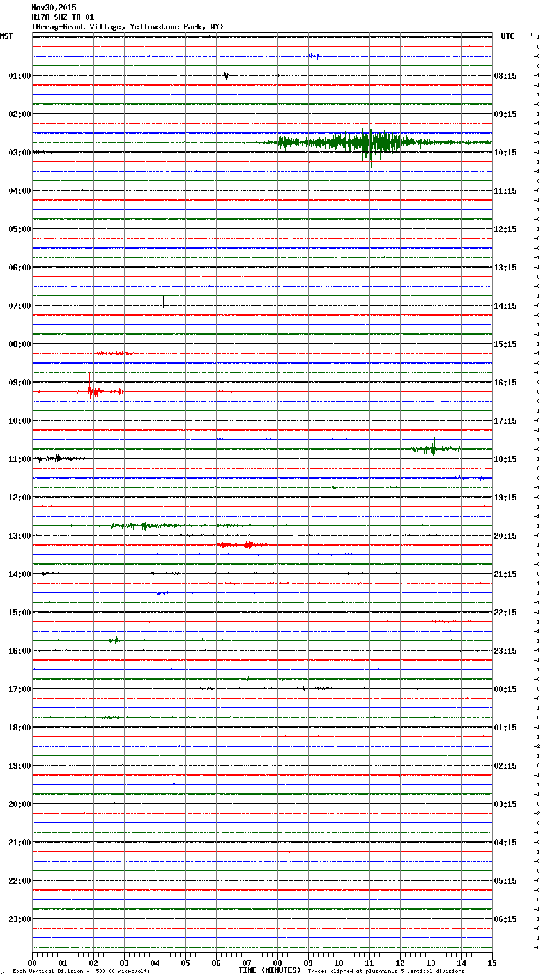543x980 pixels.
Task: Select the 23:00 MST time label
Action: pyautogui.click(x=20, y=919)
